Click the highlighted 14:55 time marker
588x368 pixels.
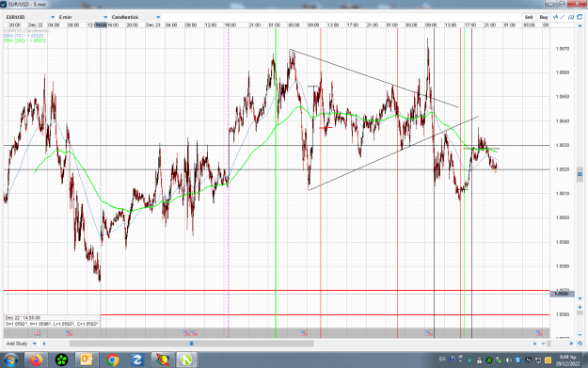101,25
